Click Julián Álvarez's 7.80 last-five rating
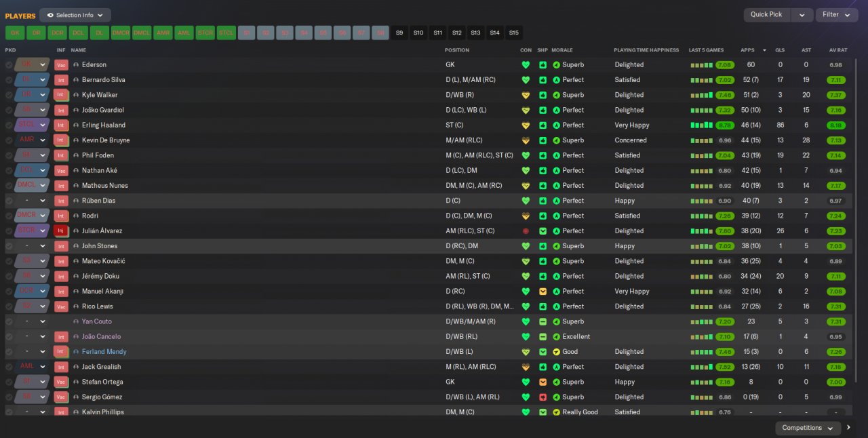 (725, 231)
